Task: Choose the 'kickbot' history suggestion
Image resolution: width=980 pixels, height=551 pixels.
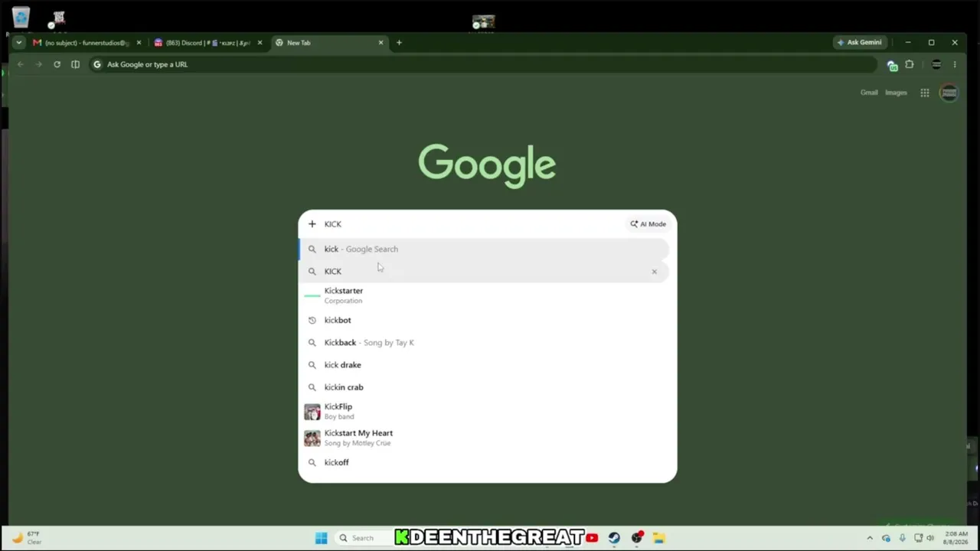Action: 484,320
